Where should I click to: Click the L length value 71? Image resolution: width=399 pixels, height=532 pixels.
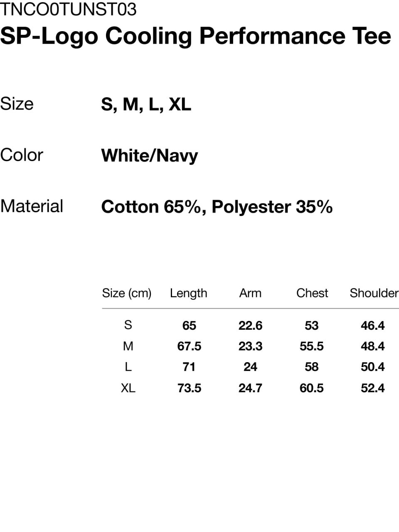pos(189,367)
